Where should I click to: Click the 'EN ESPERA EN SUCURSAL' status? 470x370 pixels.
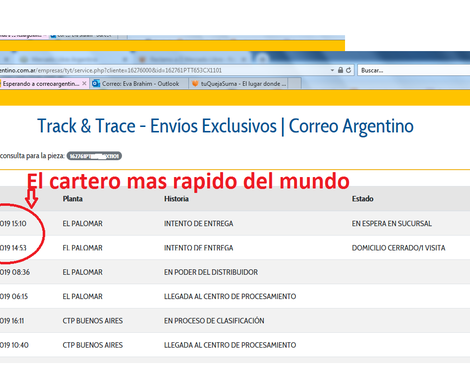click(x=392, y=223)
